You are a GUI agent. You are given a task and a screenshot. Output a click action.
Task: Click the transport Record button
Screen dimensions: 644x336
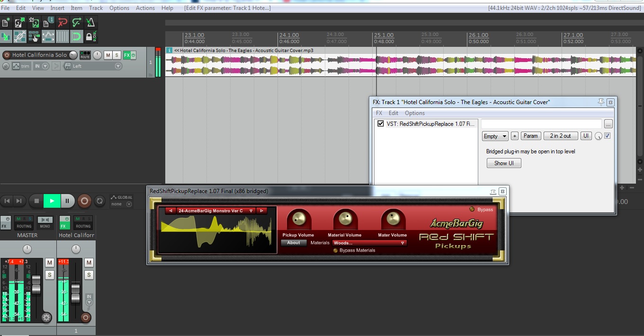pos(84,201)
